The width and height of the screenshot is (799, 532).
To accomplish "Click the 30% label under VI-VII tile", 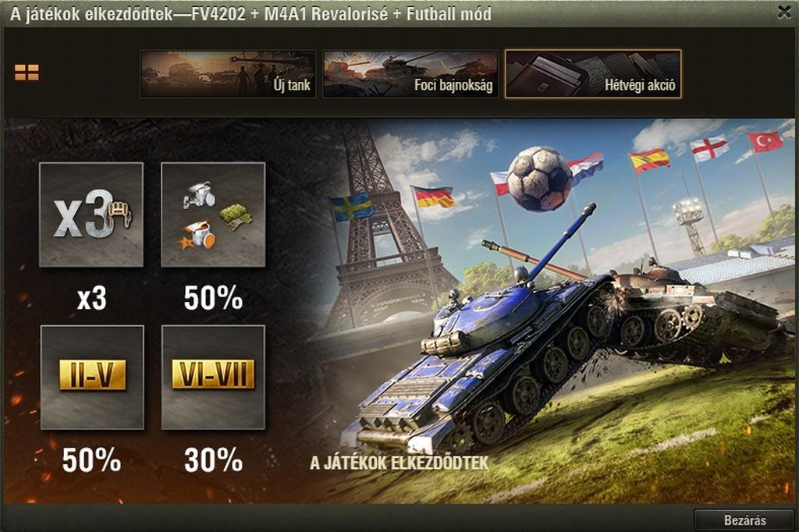I will [213, 460].
